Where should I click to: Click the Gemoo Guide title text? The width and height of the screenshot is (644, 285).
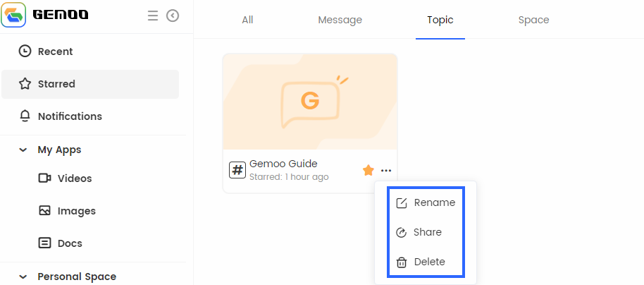click(283, 164)
